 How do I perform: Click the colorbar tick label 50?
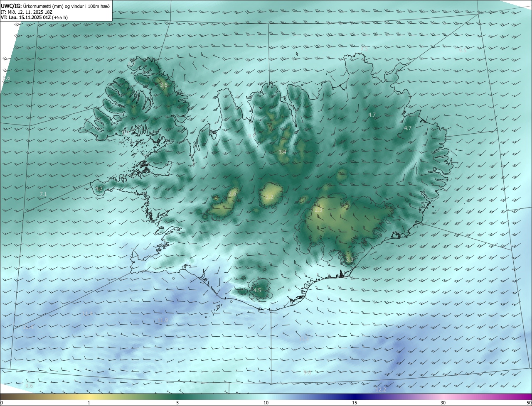click(x=529, y=403)
